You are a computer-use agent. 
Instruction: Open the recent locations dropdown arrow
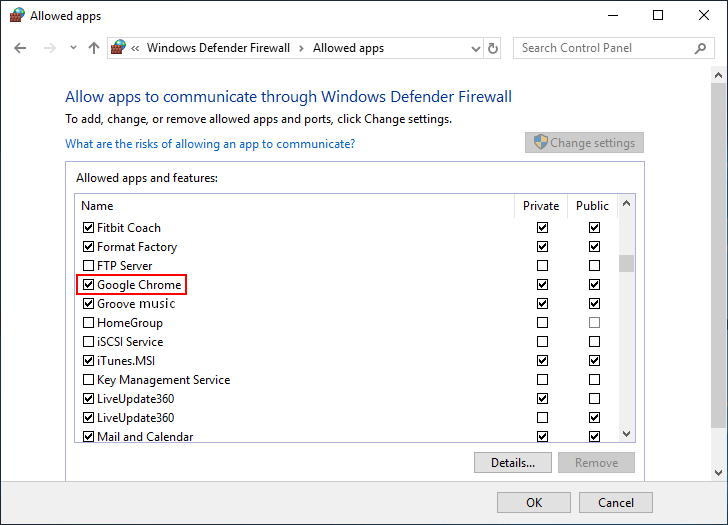(x=73, y=48)
